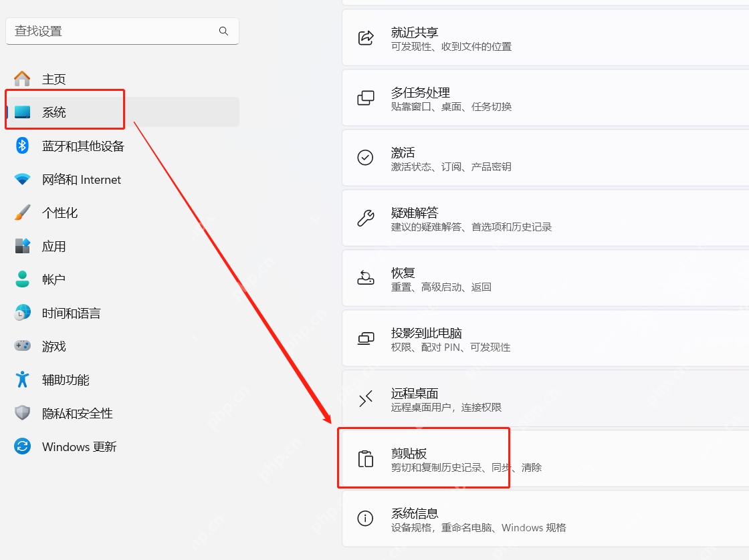This screenshot has height=560, width=749.
Task: Click the 疑难解答 wrench icon
Action: pyautogui.click(x=365, y=218)
